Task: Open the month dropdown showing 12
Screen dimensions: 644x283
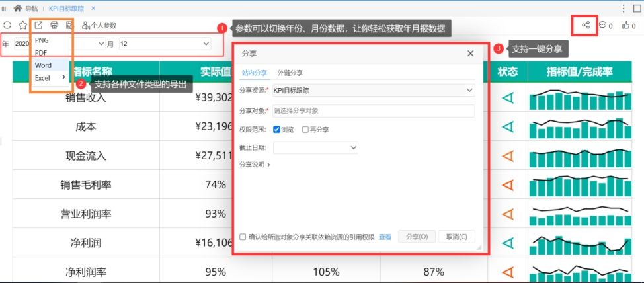Action: coord(165,44)
